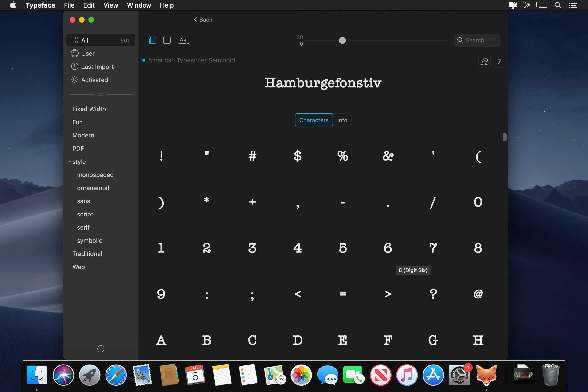Click the American Typewriter Semibold font name
This screenshot has width=588, height=392.
(191, 60)
